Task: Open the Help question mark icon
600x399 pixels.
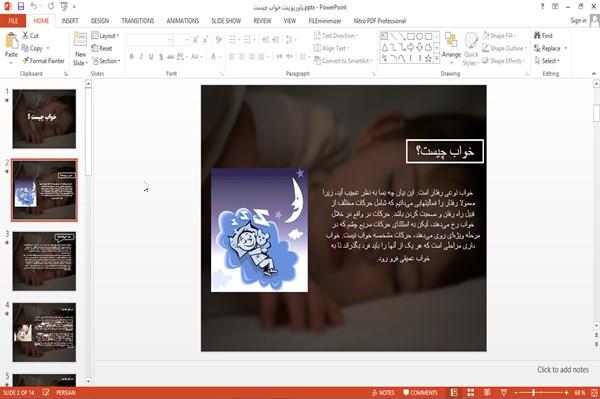Action: coord(542,7)
